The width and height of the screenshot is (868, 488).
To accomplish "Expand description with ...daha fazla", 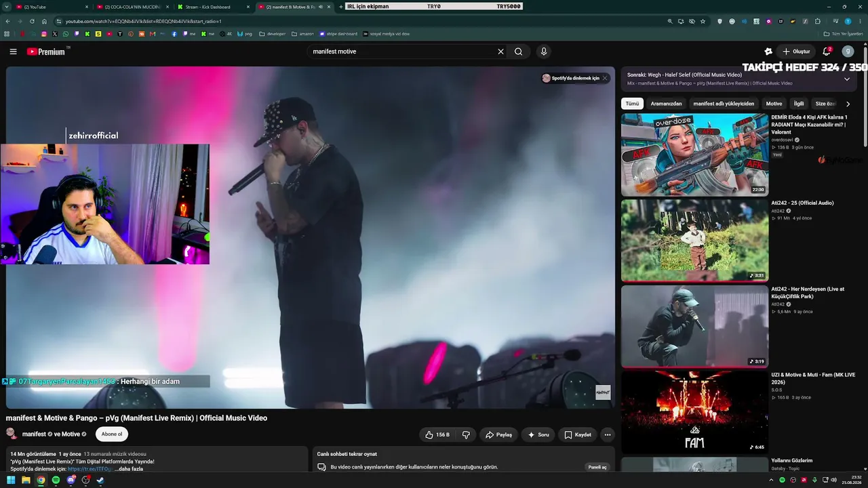I will pos(129,469).
